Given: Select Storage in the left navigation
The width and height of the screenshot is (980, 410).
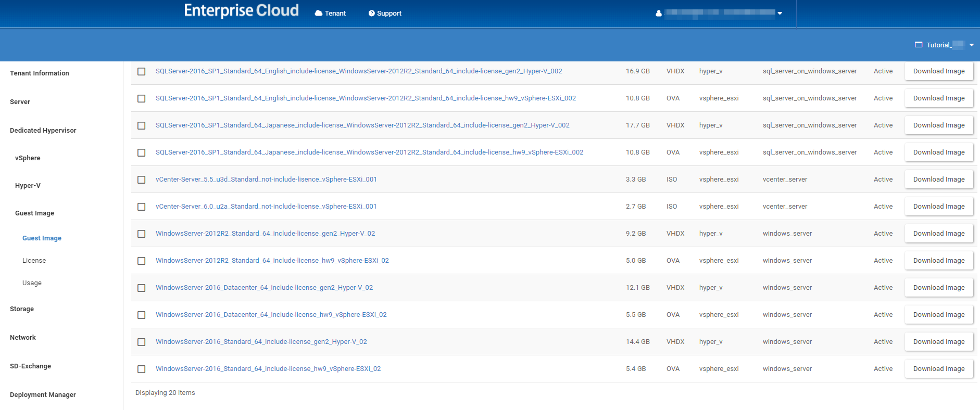Looking at the screenshot, I should click(22, 309).
